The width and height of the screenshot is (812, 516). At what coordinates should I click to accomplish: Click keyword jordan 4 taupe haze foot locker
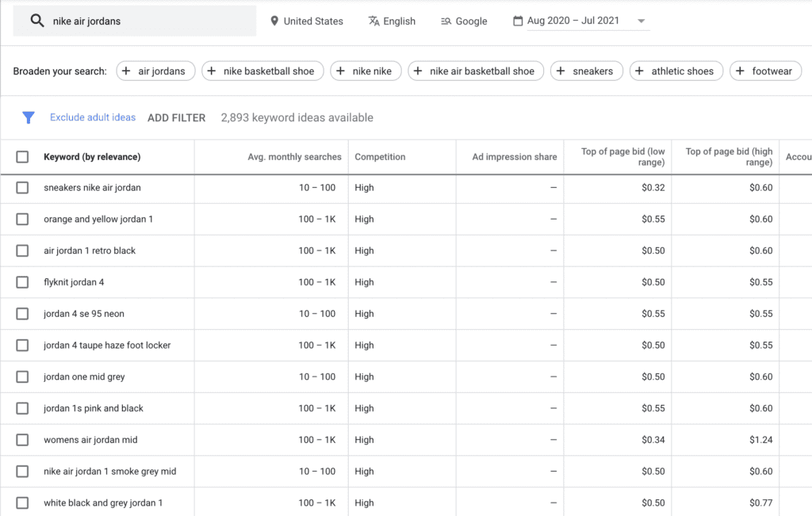pyautogui.click(x=107, y=346)
